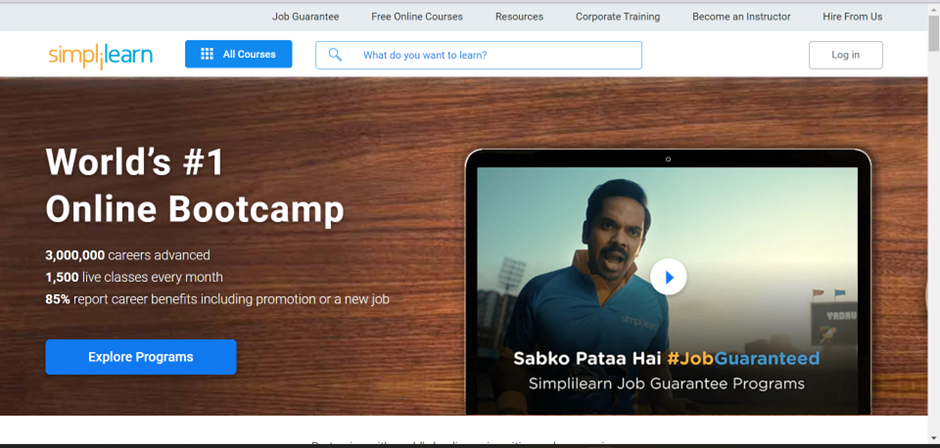Go to Corporate Training page

coord(617,17)
